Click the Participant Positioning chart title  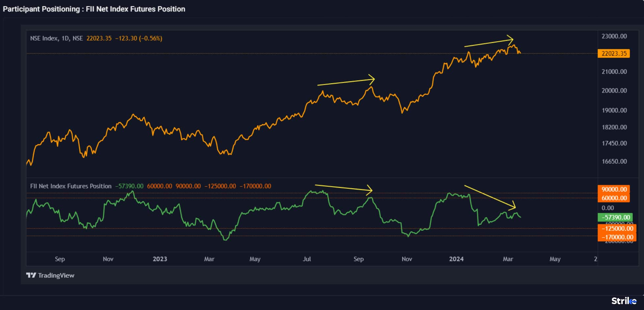(94, 9)
